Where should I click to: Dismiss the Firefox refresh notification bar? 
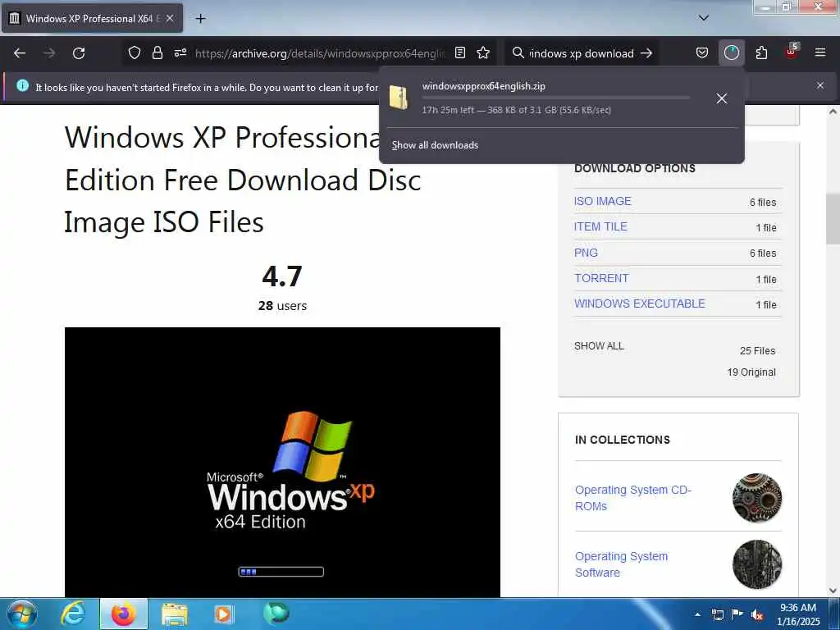tap(820, 85)
